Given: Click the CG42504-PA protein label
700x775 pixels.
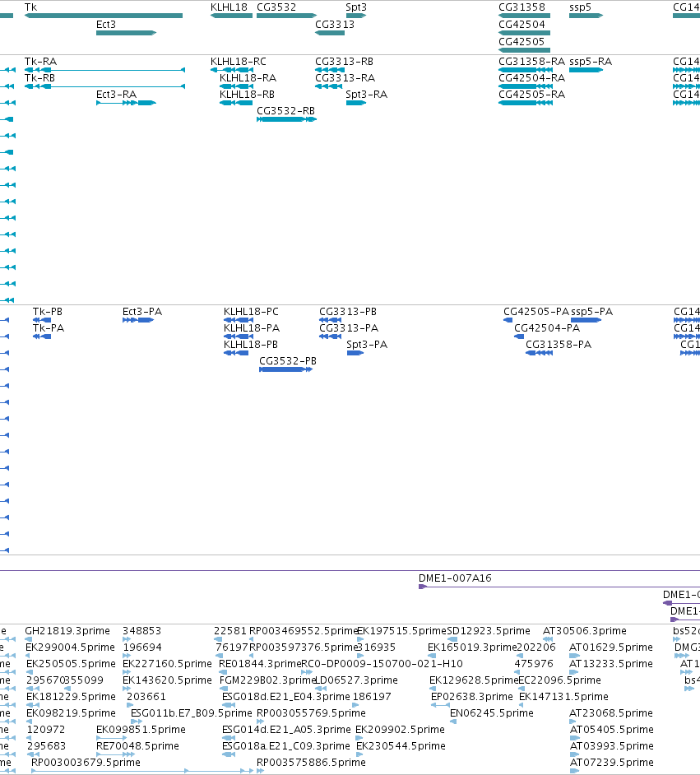Looking at the screenshot, I should point(547,328).
